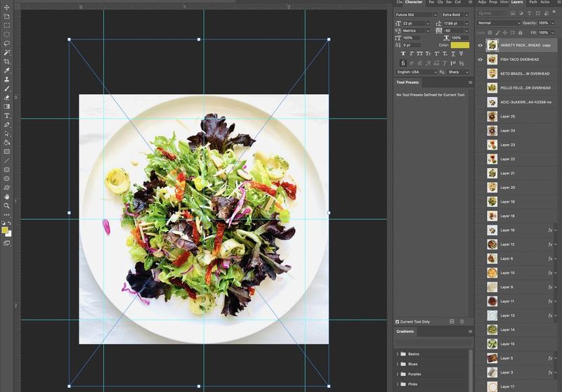Image resolution: width=562 pixels, height=392 pixels.
Task: Expand the Purples gradient folder
Action: [x=398, y=374]
